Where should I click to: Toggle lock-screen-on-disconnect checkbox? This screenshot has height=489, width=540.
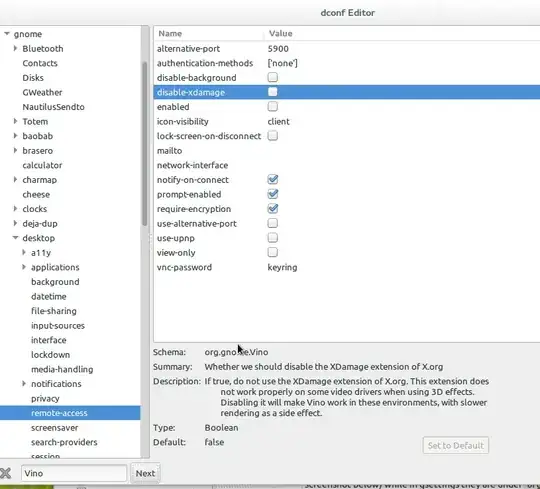coord(272,136)
